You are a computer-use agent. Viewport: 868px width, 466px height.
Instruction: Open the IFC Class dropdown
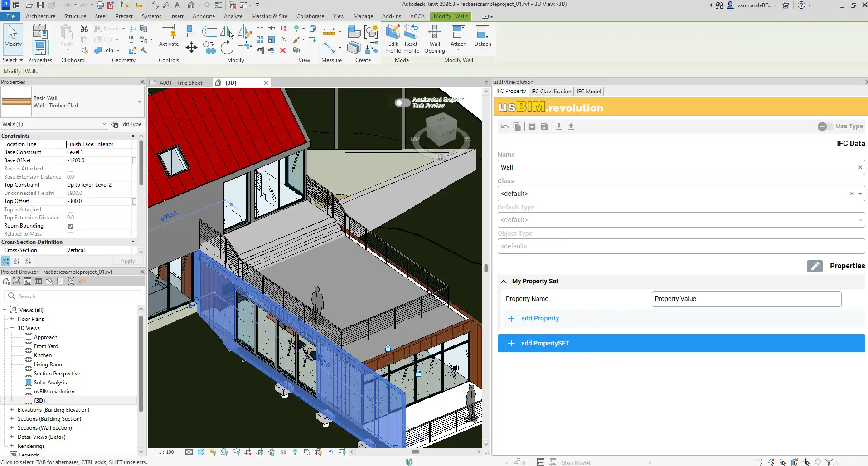point(860,194)
